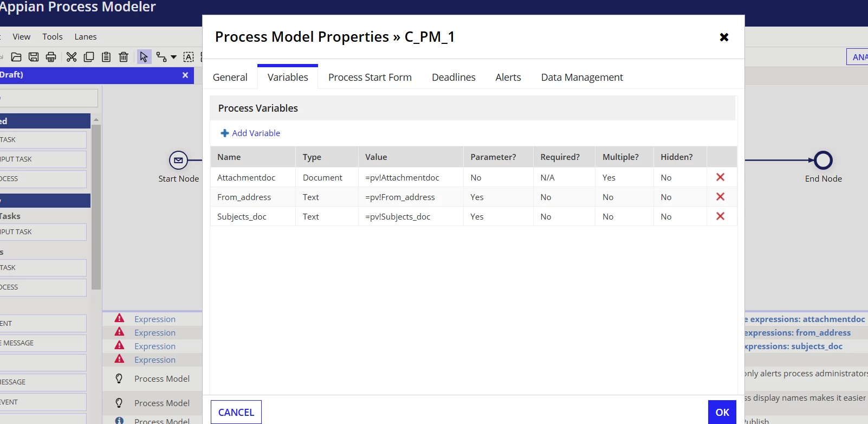
Task: Click the Paste clipboard icon
Action: click(x=106, y=57)
